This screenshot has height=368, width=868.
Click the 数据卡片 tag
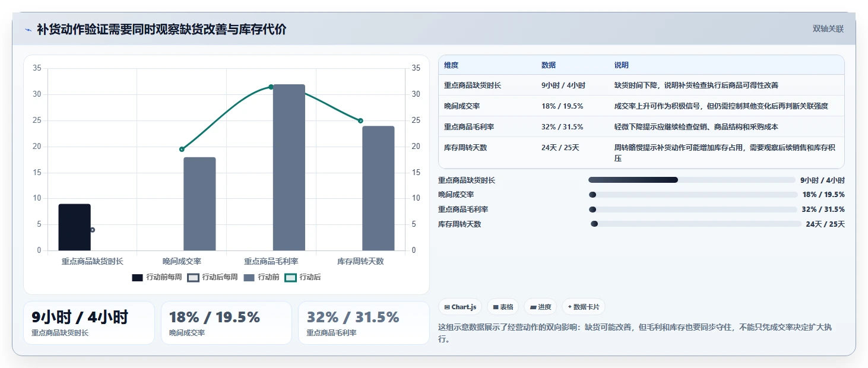tap(583, 307)
